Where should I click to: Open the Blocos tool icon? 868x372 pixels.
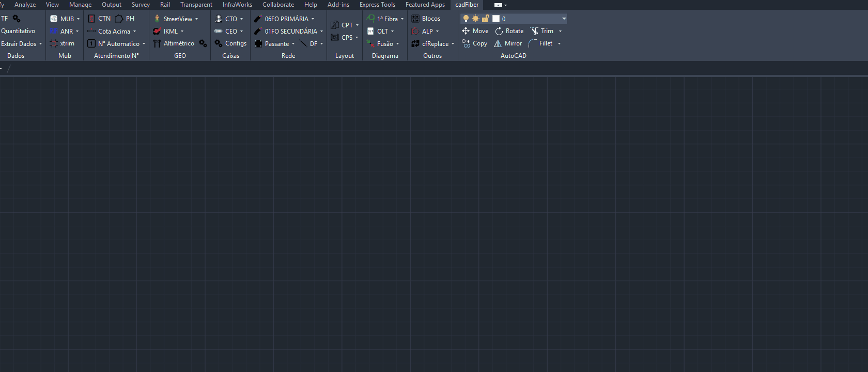click(x=415, y=19)
